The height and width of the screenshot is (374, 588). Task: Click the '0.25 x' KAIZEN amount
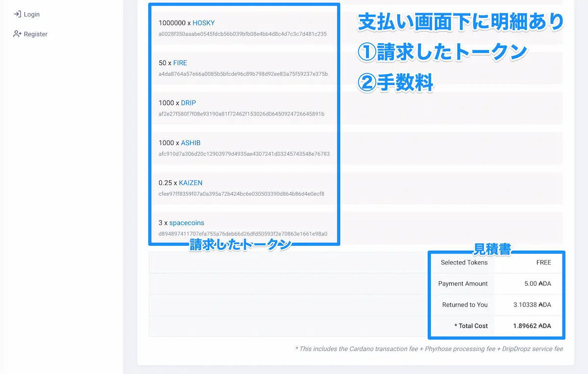pyautogui.click(x=168, y=183)
